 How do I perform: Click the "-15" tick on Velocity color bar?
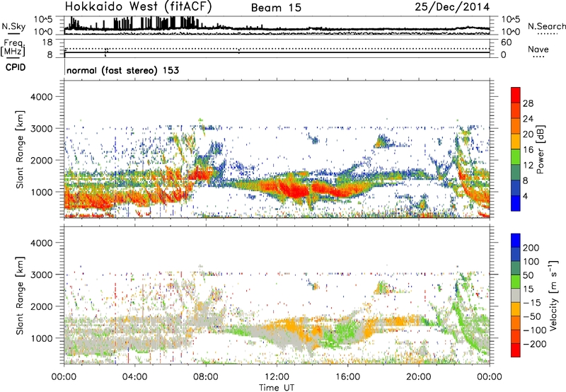coord(532,303)
